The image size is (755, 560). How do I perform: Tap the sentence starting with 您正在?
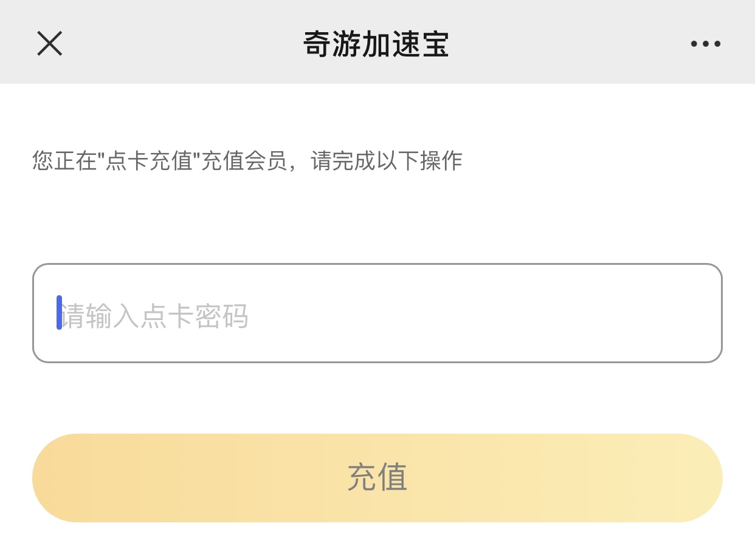(246, 161)
